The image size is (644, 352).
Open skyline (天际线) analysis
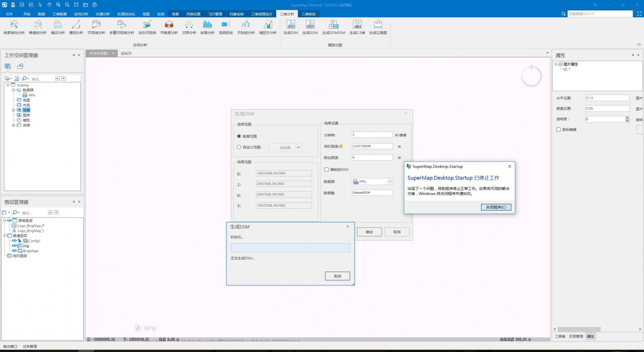tap(246, 27)
